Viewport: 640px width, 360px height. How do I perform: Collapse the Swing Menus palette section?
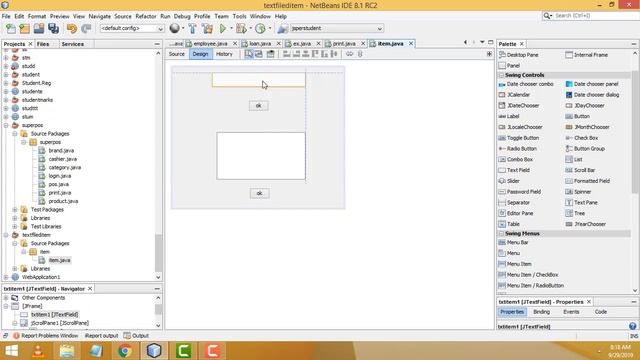pyautogui.click(x=501, y=233)
